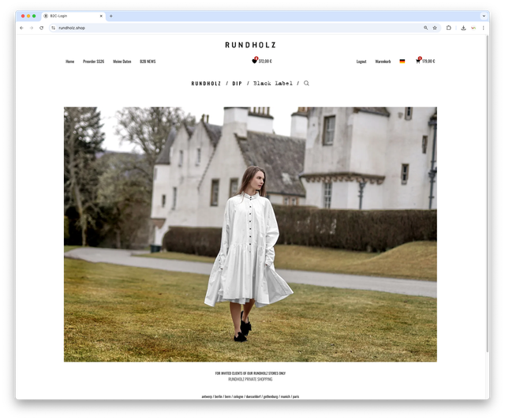Open the browser extensions puzzle icon
This screenshot has height=420, width=505.
click(x=449, y=28)
